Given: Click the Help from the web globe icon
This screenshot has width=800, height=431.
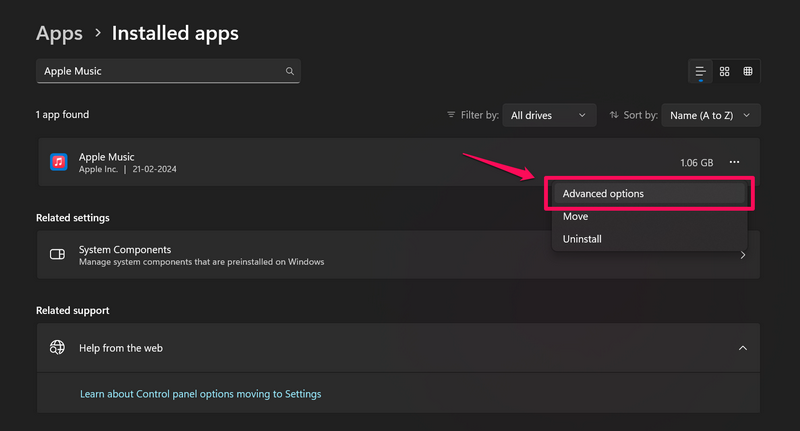Looking at the screenshot, I should click(x=58, y=348).
